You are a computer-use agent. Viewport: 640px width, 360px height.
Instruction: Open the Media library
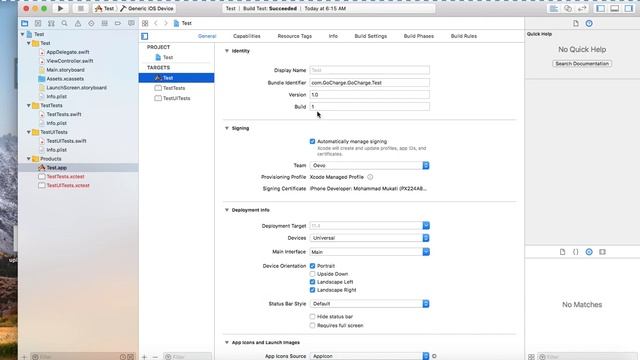coord(602,252)
